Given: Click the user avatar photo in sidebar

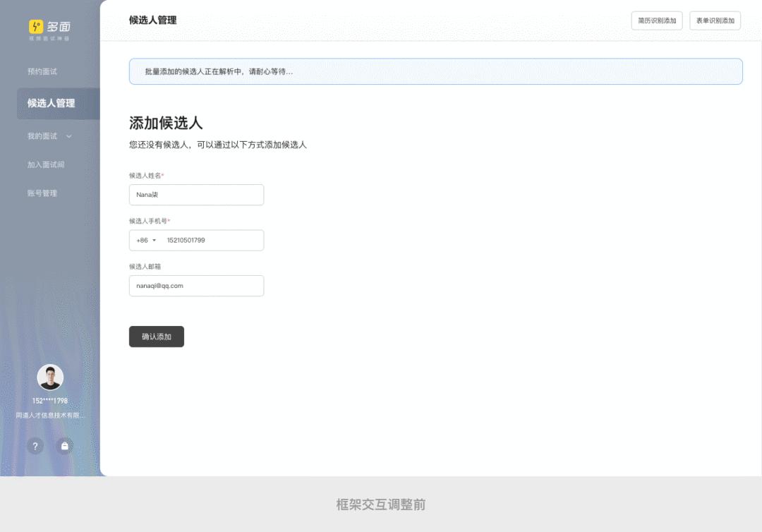Looking at the screenshot, I should 49,377.
